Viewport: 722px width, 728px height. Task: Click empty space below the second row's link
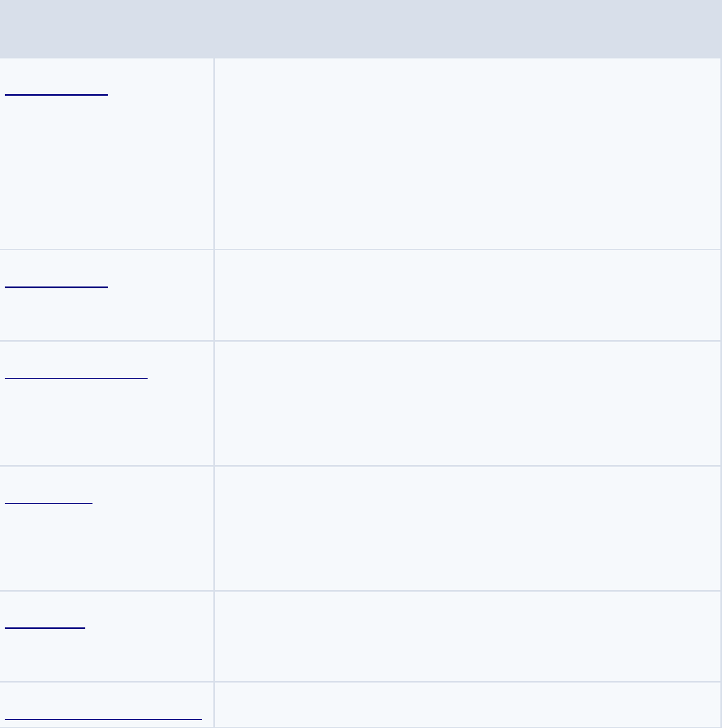(x=107, y=315)
